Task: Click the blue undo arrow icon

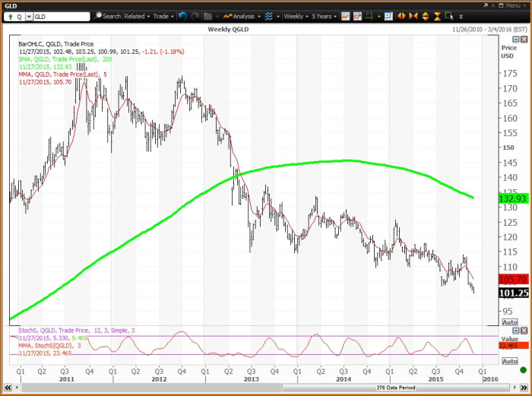Action: (183, 16)
